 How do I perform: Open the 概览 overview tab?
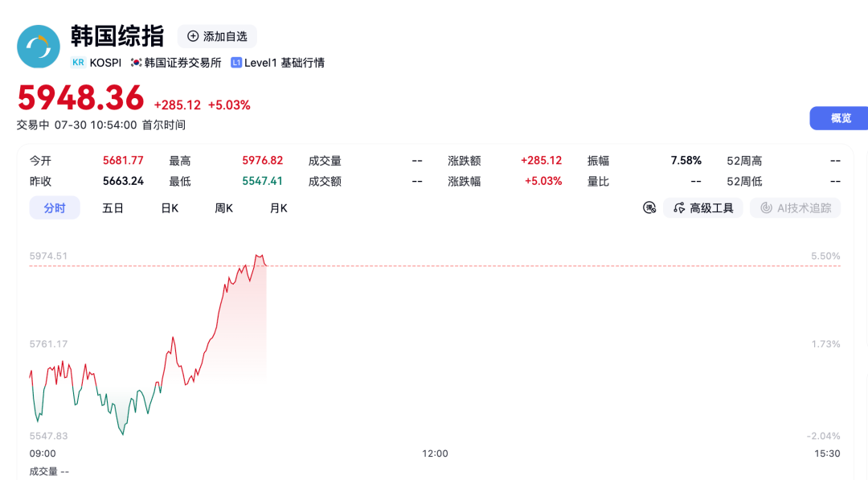[x=840, y=118]
